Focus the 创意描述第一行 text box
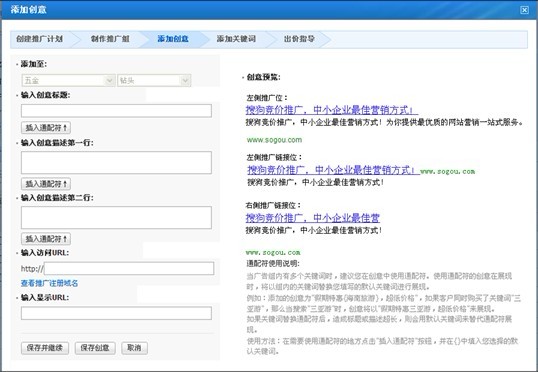The height and width of the screenshot is (372, 538). (116, 162)
